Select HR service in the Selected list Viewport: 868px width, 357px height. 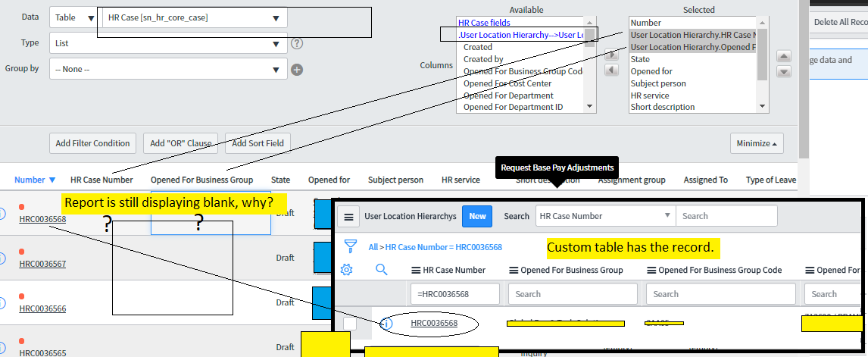[650, 96]
